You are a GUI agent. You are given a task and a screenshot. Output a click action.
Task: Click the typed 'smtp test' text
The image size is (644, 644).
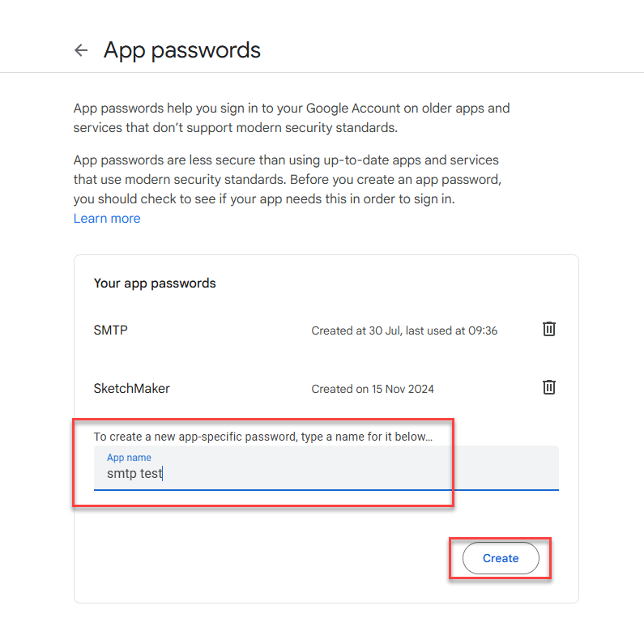tap(135, 473)
